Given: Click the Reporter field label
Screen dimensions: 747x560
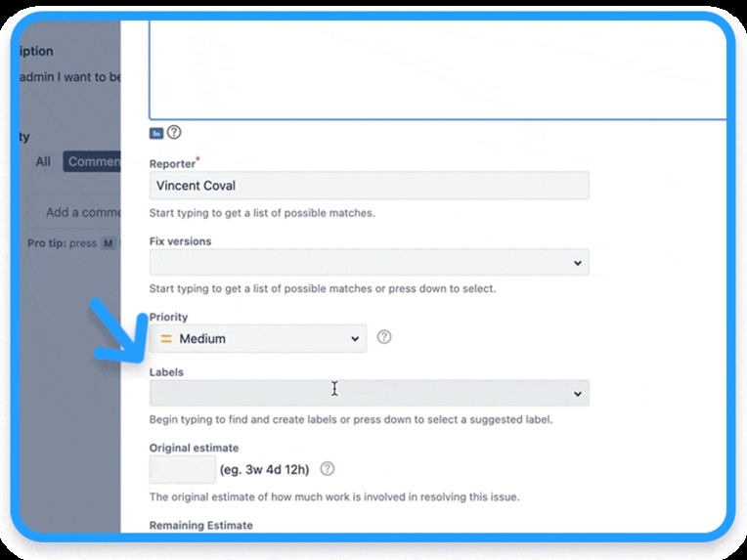Looking at the screenshot, I should [x=172, y=164].
